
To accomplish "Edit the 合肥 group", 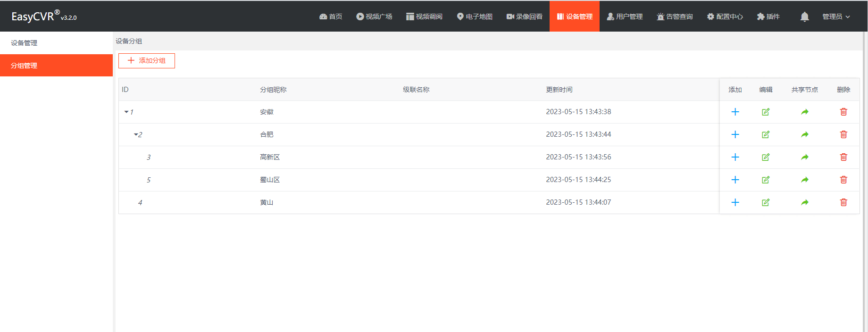I will (766, 134).
